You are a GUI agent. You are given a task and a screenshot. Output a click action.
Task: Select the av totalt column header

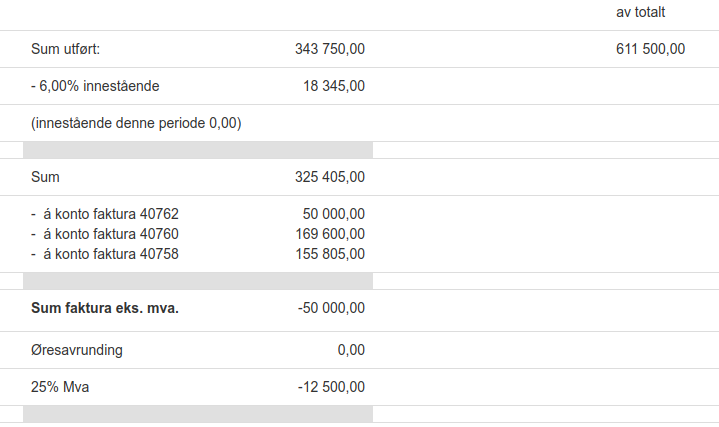coord(640,12)
